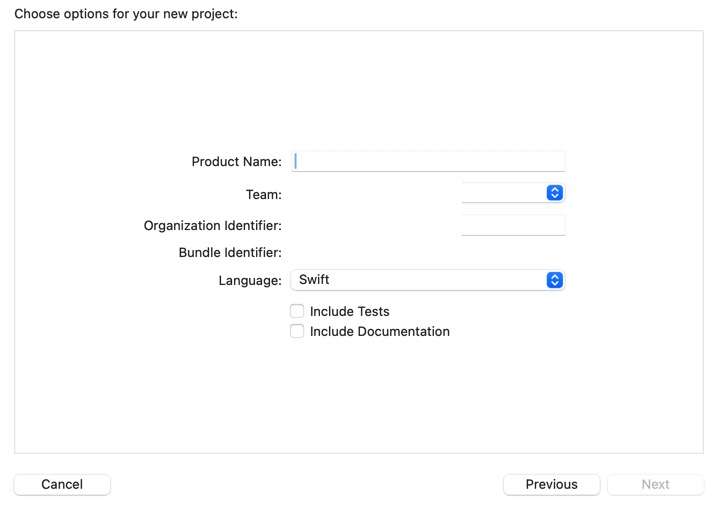This screenshot has width=720, height=510.
Task: Go back with the Previous button
Action: point(551,484)
